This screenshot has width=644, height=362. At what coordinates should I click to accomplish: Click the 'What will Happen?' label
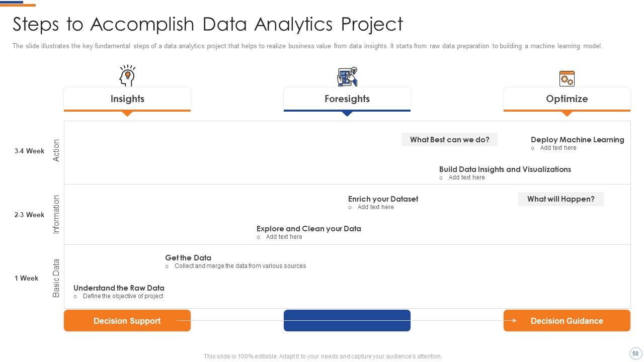coord(560,199)
